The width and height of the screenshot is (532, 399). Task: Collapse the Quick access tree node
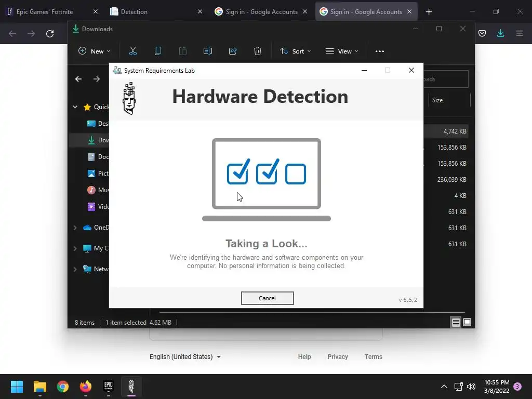75,107
